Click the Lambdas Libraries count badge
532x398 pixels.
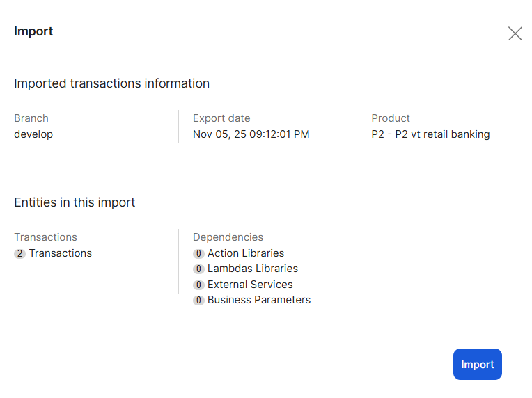point(198,269)
